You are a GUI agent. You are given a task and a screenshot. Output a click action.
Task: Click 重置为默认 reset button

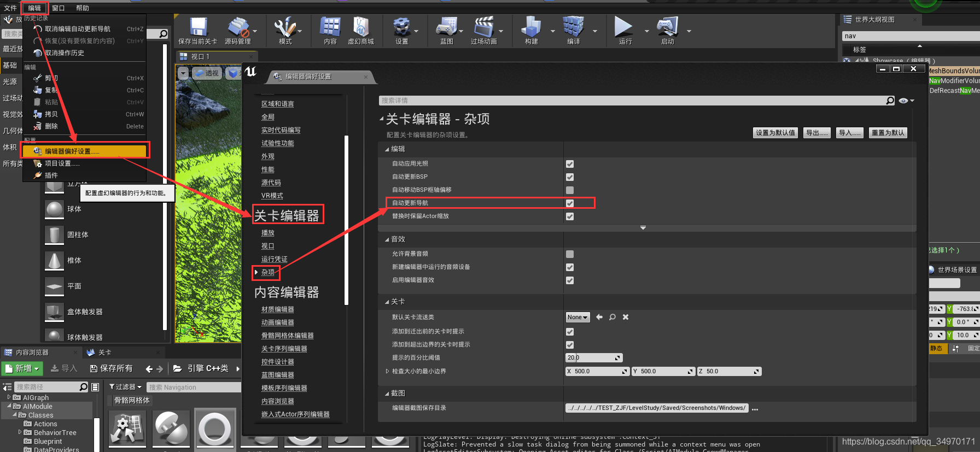(888, 133)
